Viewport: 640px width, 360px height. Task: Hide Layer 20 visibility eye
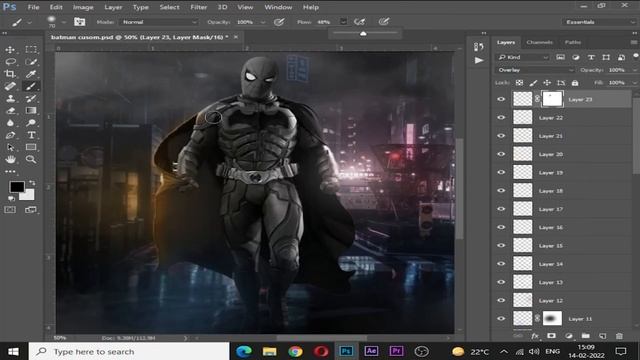pyautogui.click(x=501, y=154)
